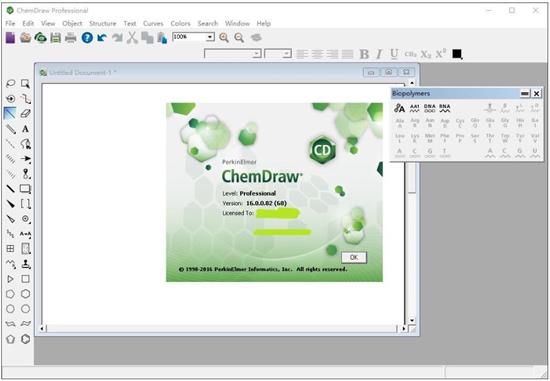Click the horizontal scrollbar left arrow
This screenshot has height=381, width=550.
(42, 329)
